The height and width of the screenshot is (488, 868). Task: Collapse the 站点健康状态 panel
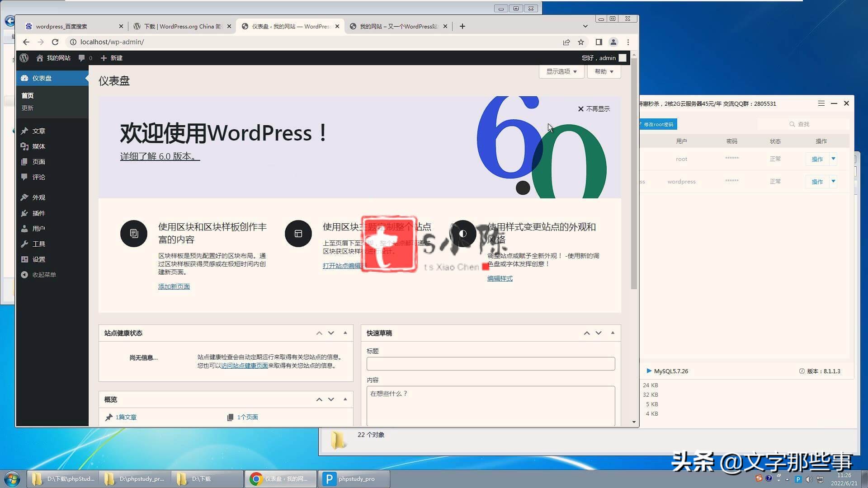[x=345, y=333]
